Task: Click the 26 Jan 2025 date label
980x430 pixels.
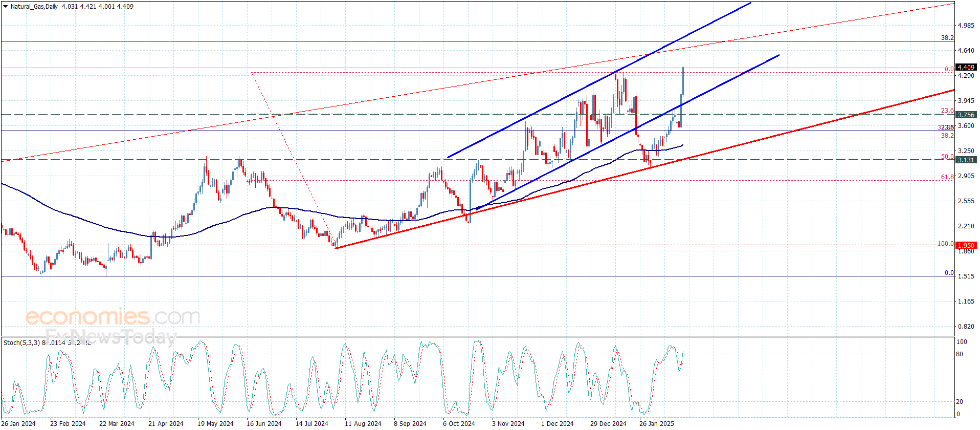Action: coord(657,423)
